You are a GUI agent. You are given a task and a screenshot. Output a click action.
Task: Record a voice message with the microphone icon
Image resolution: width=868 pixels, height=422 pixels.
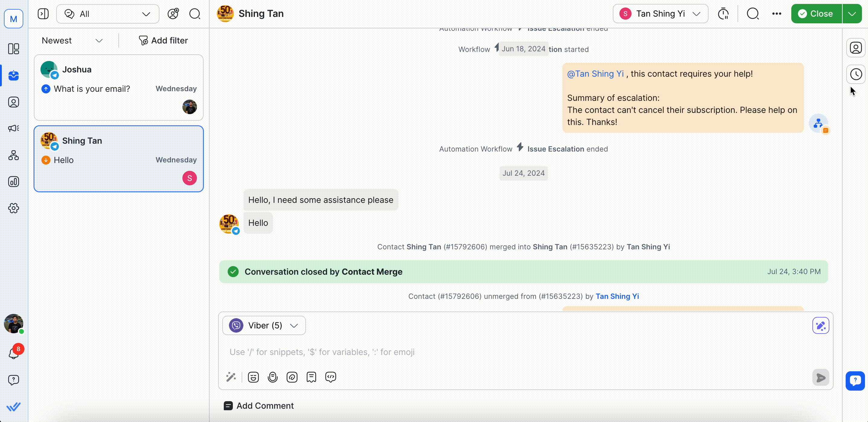(273, 377)
